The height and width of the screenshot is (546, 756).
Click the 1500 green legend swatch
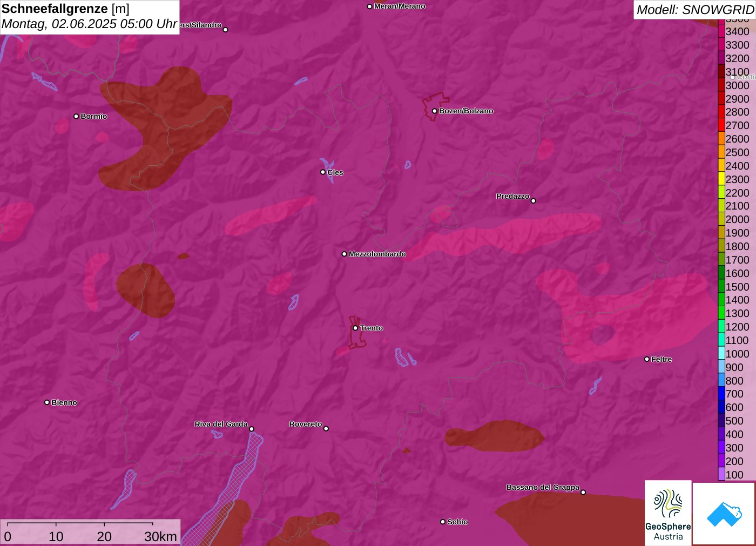click(721, 286)
